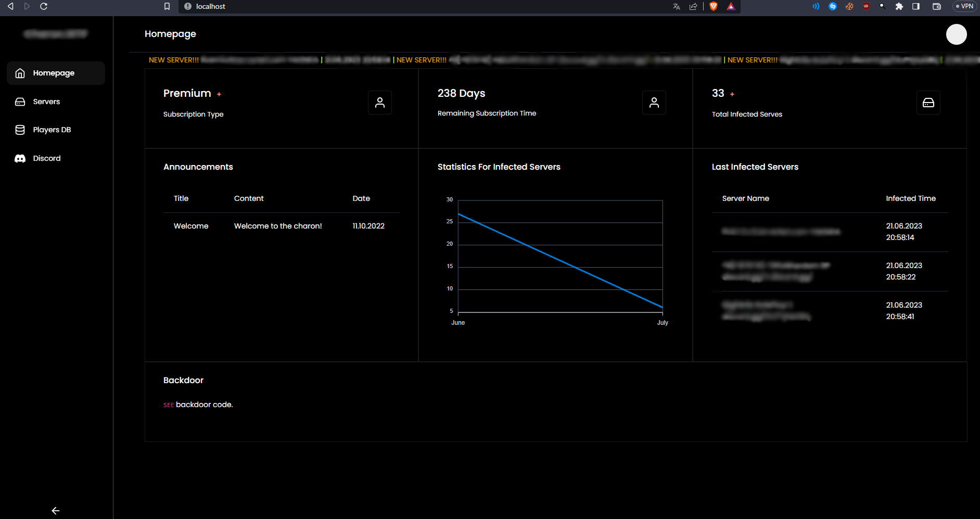The width and height of the screenshot is (980, 519).
Task: Click the blurred logo at sidebar top
Action: pyautogui.click(x=56, y=34)
